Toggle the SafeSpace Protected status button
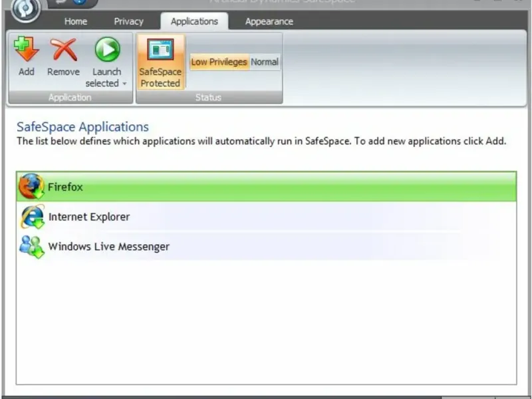This screenshot has height=399, width=532. pos(160,62)
